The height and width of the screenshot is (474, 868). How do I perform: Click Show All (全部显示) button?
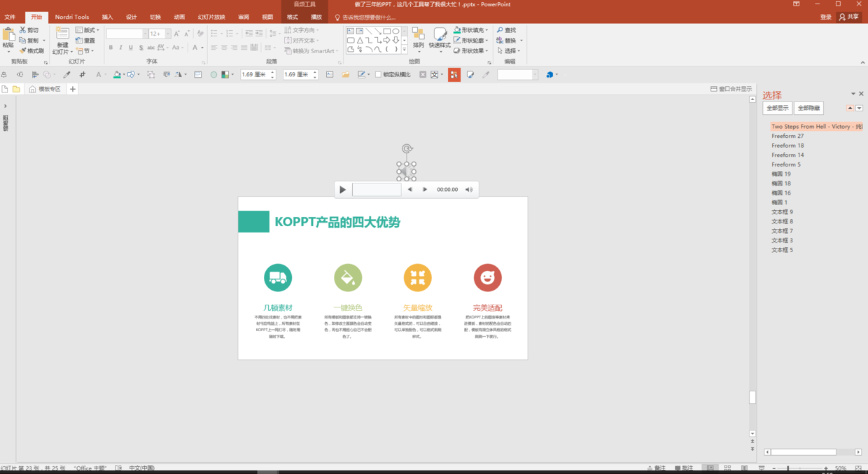778,108
